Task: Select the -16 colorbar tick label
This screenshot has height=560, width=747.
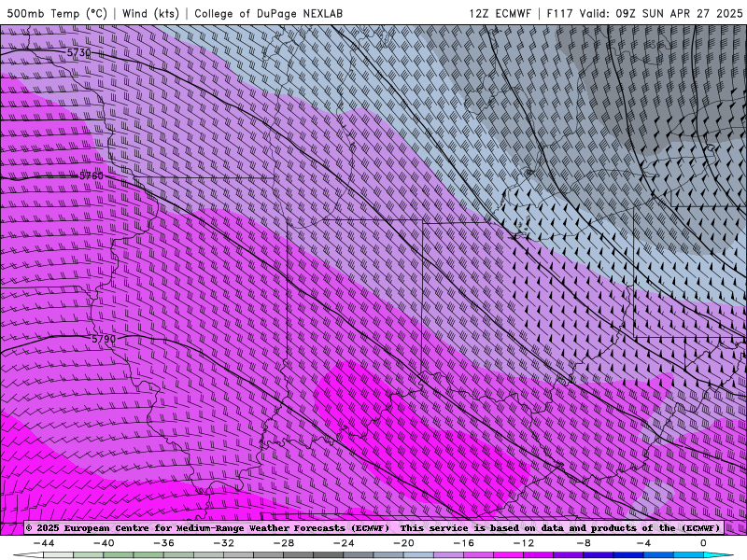Action: (x=464, y=543)
